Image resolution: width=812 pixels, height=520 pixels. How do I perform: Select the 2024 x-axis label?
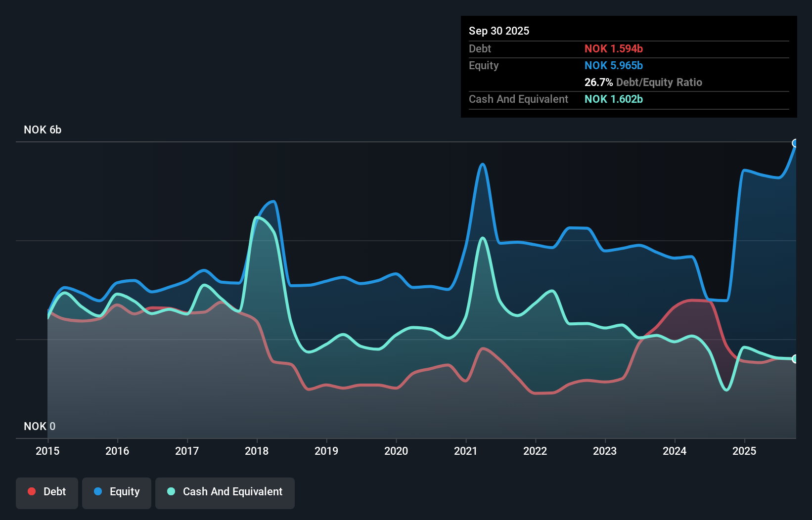[675, 451]
